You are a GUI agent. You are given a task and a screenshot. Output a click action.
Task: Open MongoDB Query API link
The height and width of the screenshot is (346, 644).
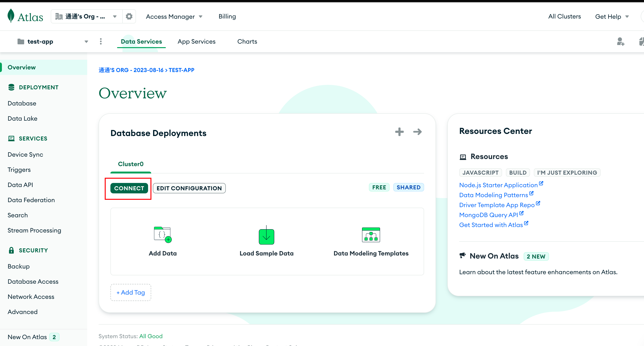click(x=489, y=215)
